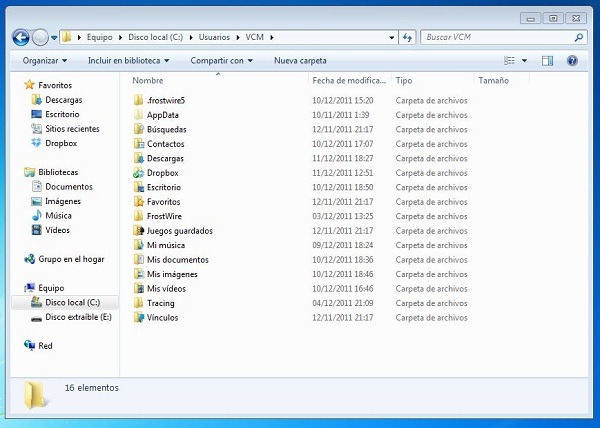This screenshot has width=600, height=428.
Task: Click the refresh icon beside address bar
Action: coord(407,37)
